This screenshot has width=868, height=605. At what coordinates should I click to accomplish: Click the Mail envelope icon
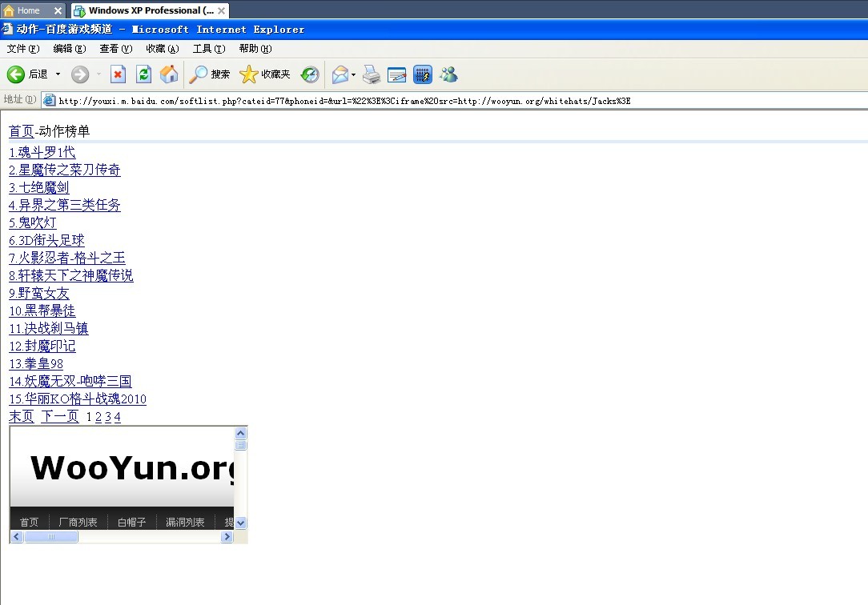pos(340,74)
